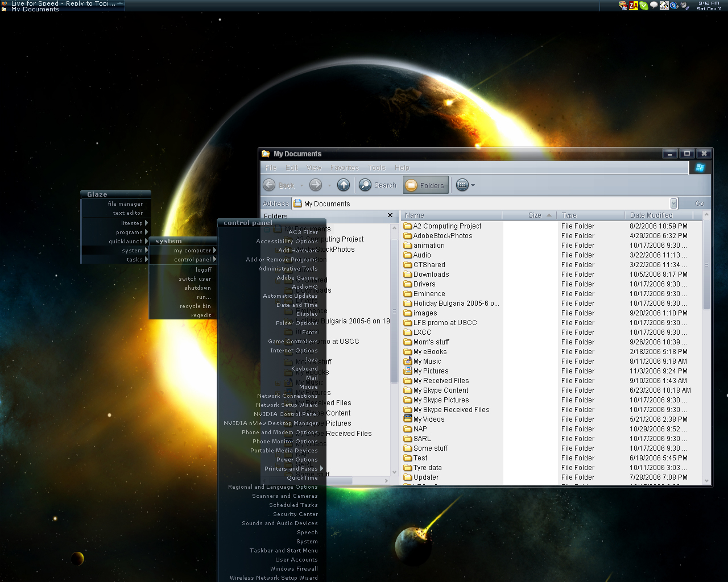Open the Views button in Explorer toolbar

point(462,185)
